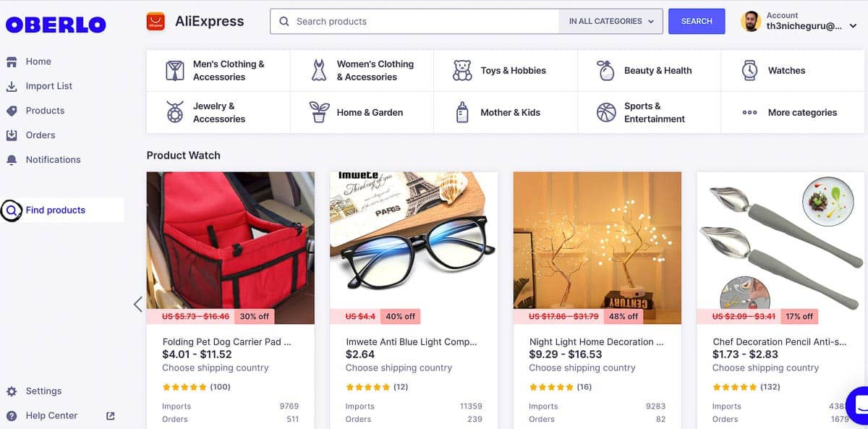Select Find products in sidebar
Screen dimensions: 868x429
point(55,211)
